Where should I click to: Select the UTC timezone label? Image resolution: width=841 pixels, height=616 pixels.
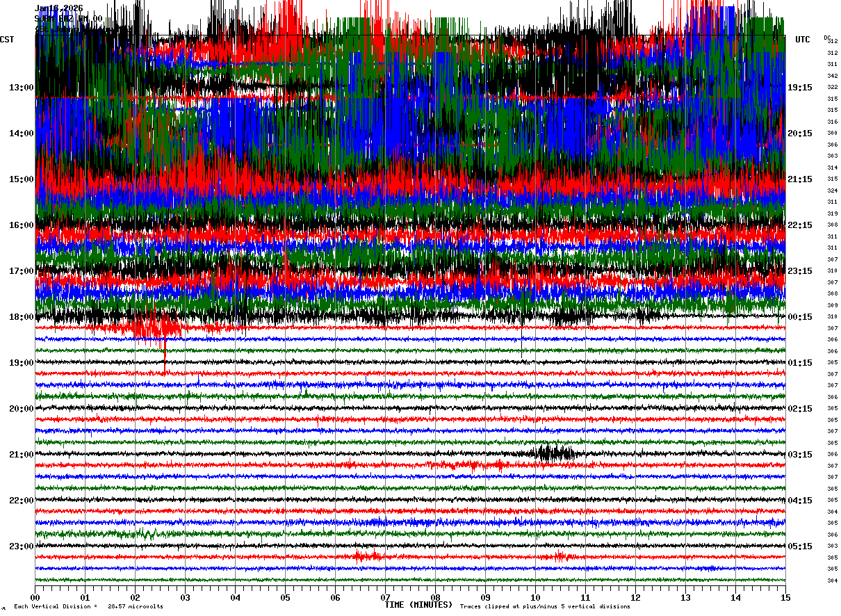pos(803,40)
